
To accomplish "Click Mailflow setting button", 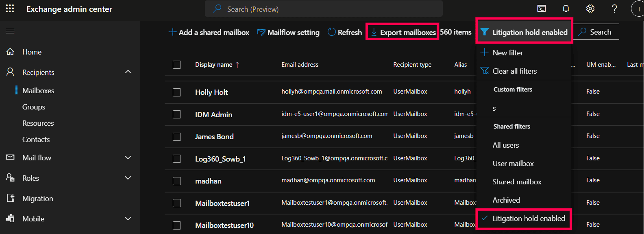I will (289, 32).
